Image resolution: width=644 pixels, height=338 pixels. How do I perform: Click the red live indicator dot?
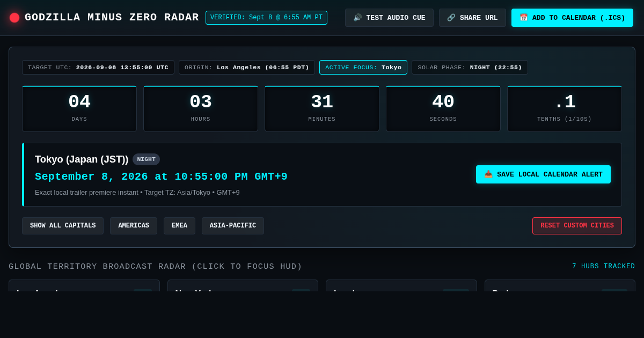(14, 18)
